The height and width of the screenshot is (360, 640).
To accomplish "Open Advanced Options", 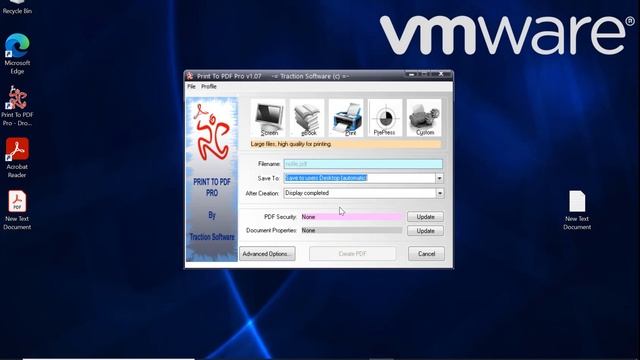I will pos(267,254).
